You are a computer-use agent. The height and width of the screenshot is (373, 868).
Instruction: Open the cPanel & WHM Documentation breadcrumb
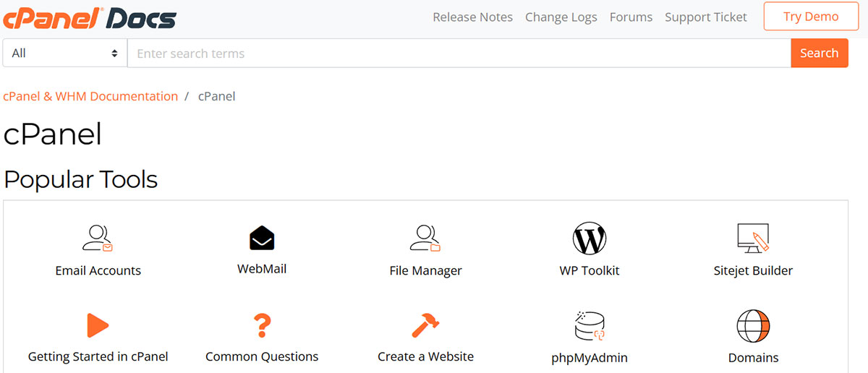90,96
